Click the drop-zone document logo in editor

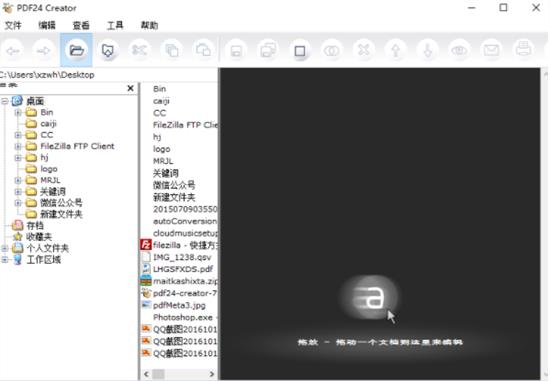tap(370, 297)
